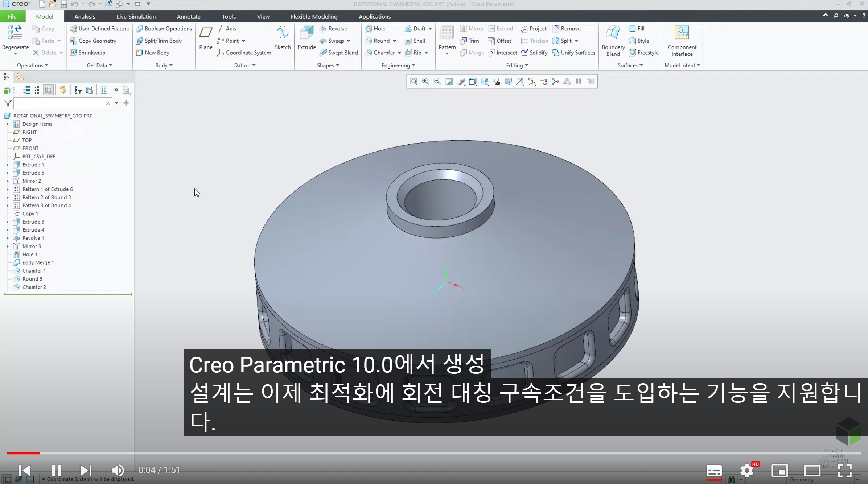Expand the Design Items node
Image resolution: width=868 pixels, height=484 pixels.
(x=7, y=124)
